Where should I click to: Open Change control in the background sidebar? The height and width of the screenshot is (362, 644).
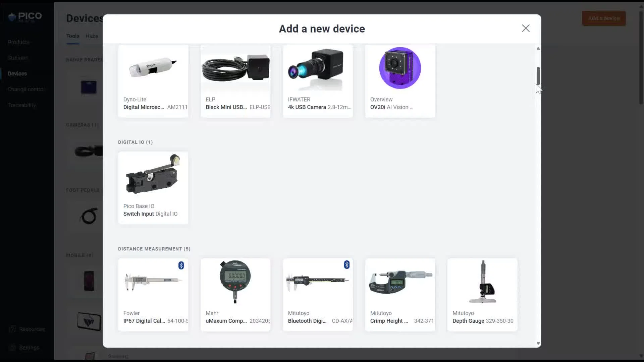(26, 89)
